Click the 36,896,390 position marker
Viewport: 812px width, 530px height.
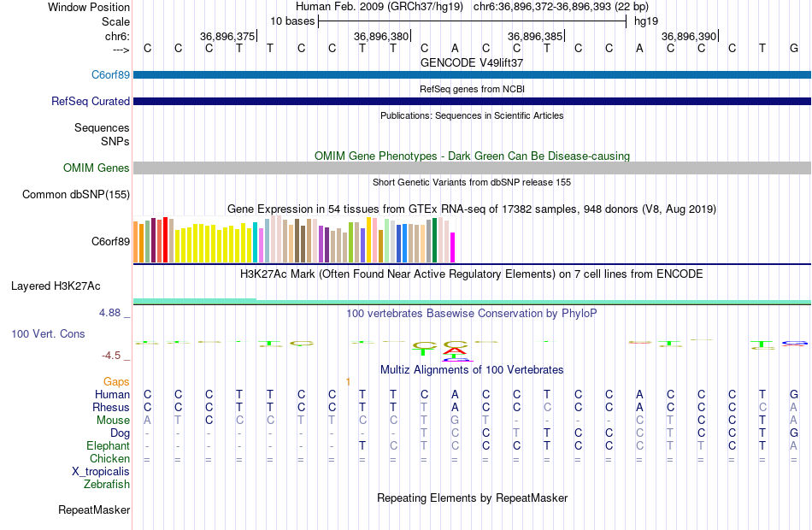coord(689,36)
